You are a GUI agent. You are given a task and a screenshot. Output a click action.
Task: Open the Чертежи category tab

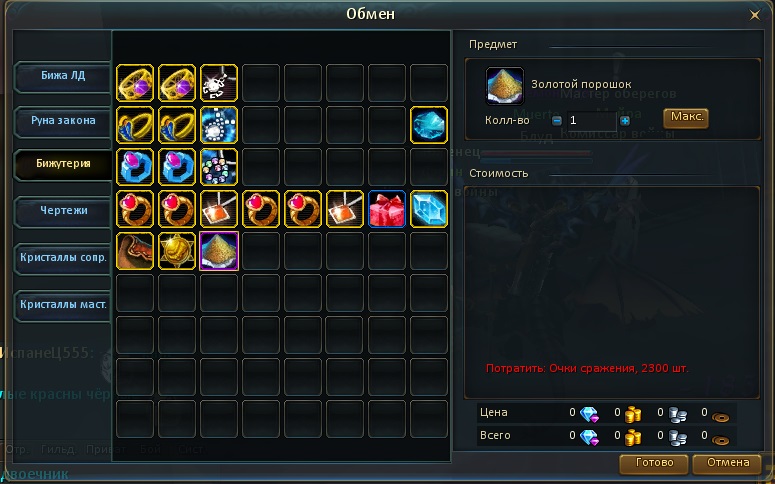pyautogui.click(x=62, y=211)
